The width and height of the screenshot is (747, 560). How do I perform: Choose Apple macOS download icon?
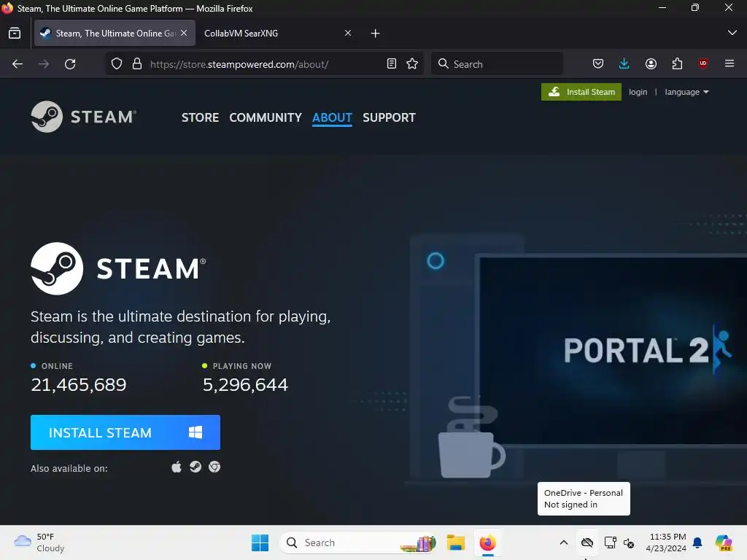[177, 467]
